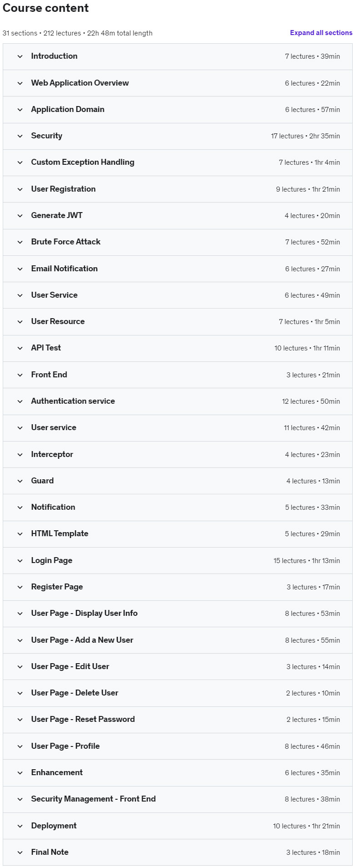Expand Authentication service section
This screenshot has width=355, height=868.
[177, 401]
